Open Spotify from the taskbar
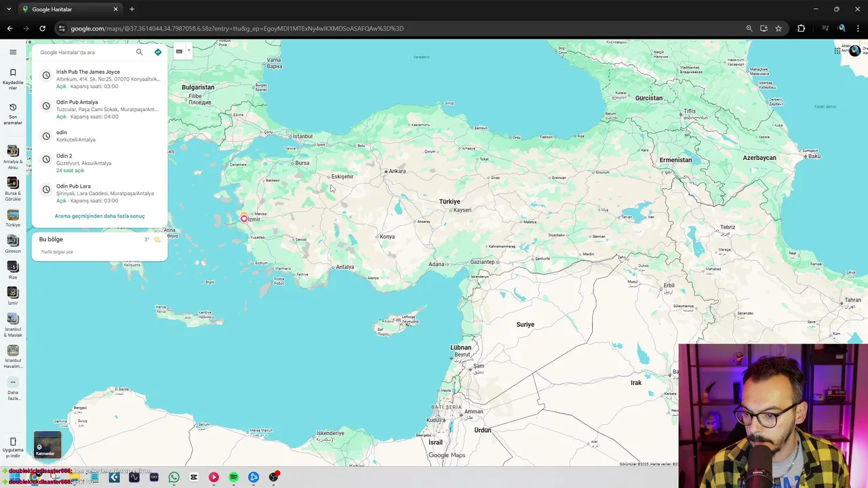The height and width of the screenshot is (488, 868). tap(234, 477)
